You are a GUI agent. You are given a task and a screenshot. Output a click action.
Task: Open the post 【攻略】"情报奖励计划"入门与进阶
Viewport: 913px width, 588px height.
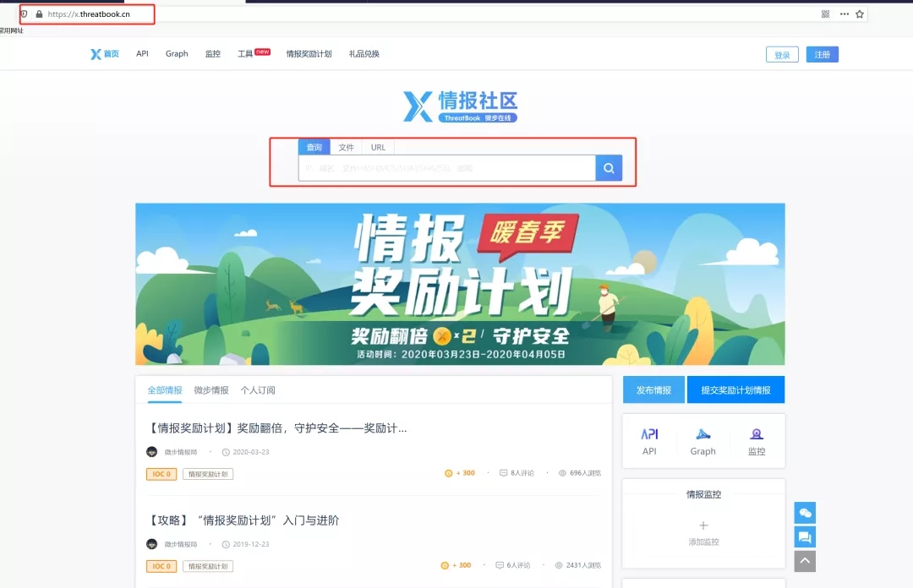click(x=243, y=520)
